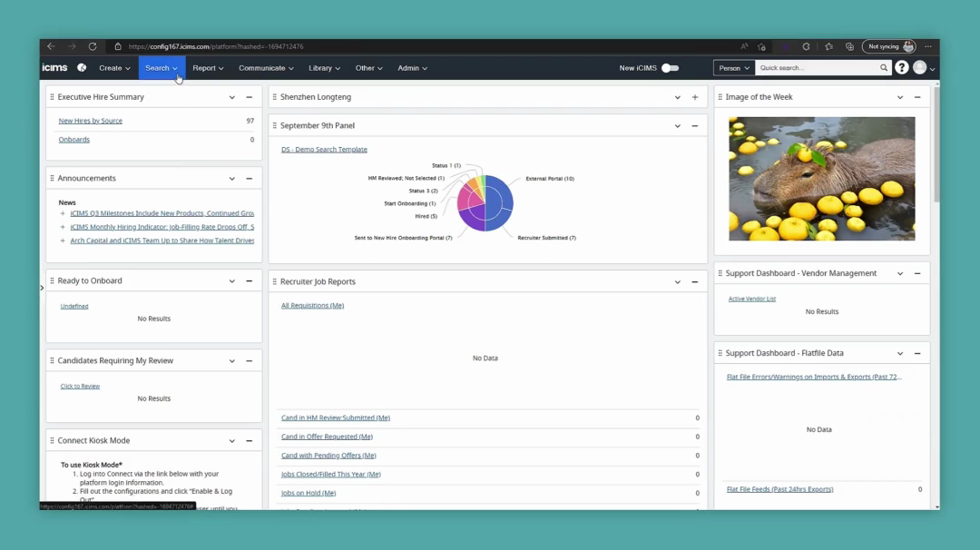This screenshot has height=550, width=980.
Task: Open browser favorites star icon
Action: coord(828,46)
